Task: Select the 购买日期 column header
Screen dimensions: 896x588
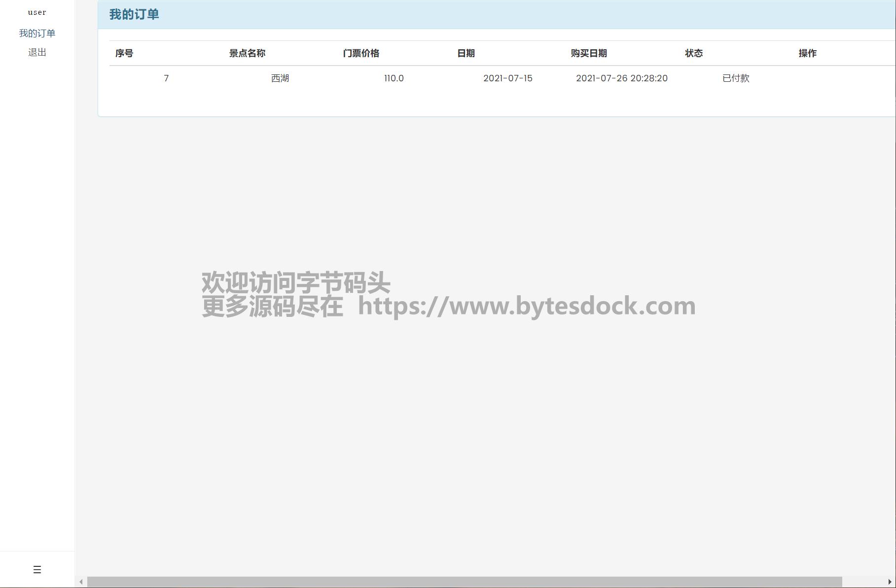Action: pyautogui.click(x=589, y=53)
